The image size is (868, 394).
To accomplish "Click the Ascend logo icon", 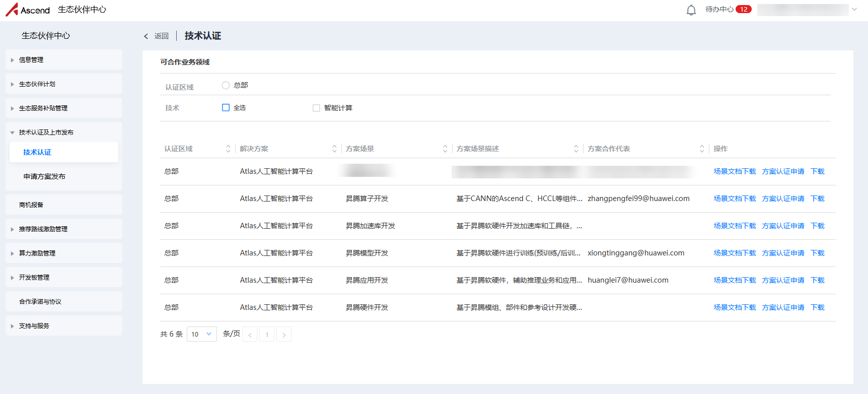I will click(x=12, y=10).
